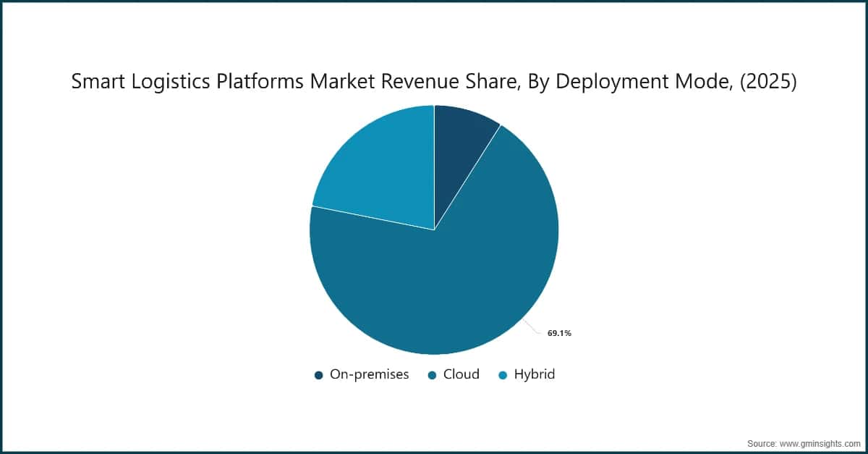Click the On-premises legend dot
The width and height of the screenshot is (868, 454).
click(x=318, y=375)
